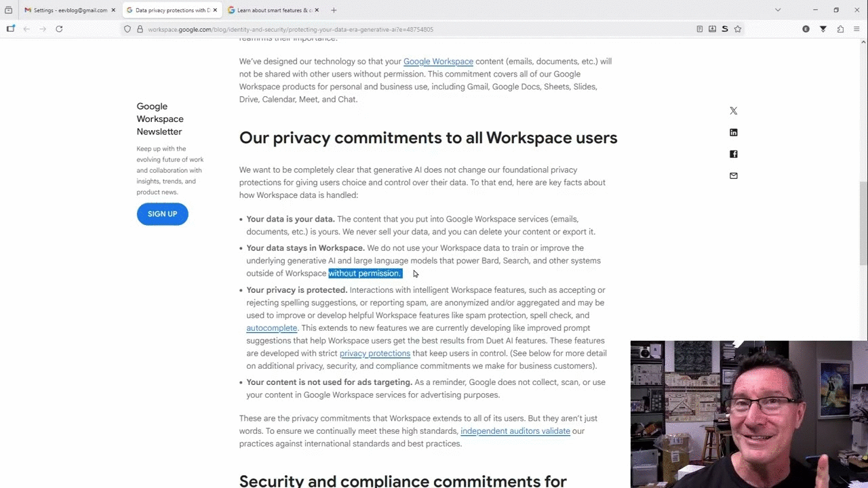Reload the page with the refresh icon
The height and width of the screenshot is (488, 868).
click(x=59, y=28)
